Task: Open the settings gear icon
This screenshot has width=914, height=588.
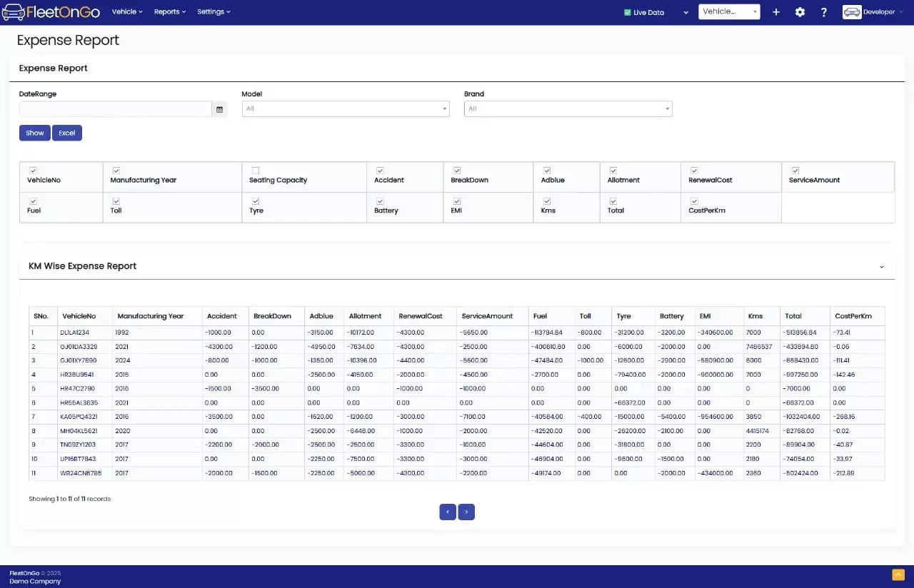Action: [800, 12]
